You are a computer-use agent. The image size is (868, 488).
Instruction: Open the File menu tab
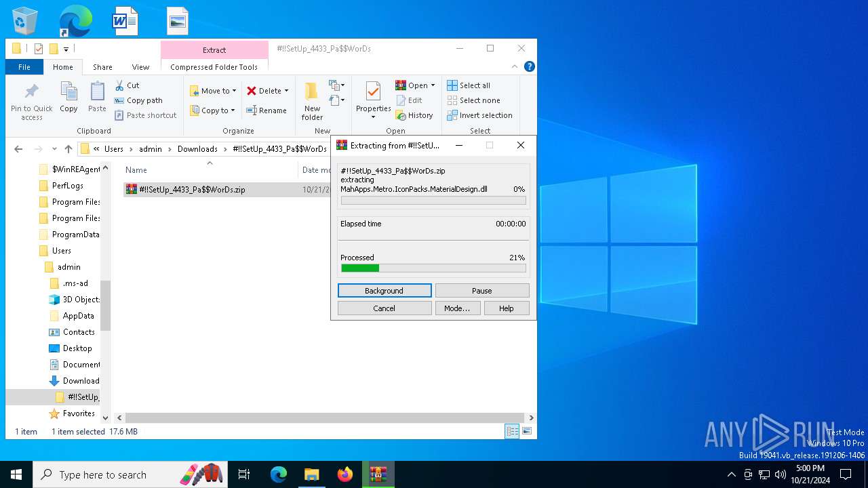point(24,67)
